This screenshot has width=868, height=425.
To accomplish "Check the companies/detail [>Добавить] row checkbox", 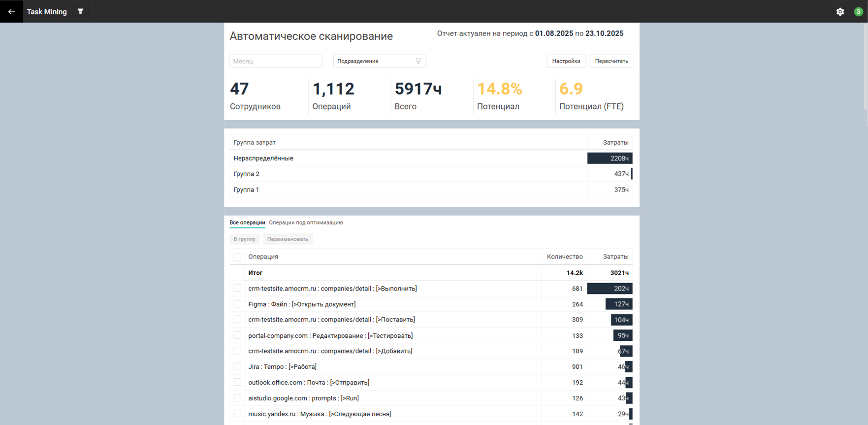I will pyautogui.click(x=237, y=351).
